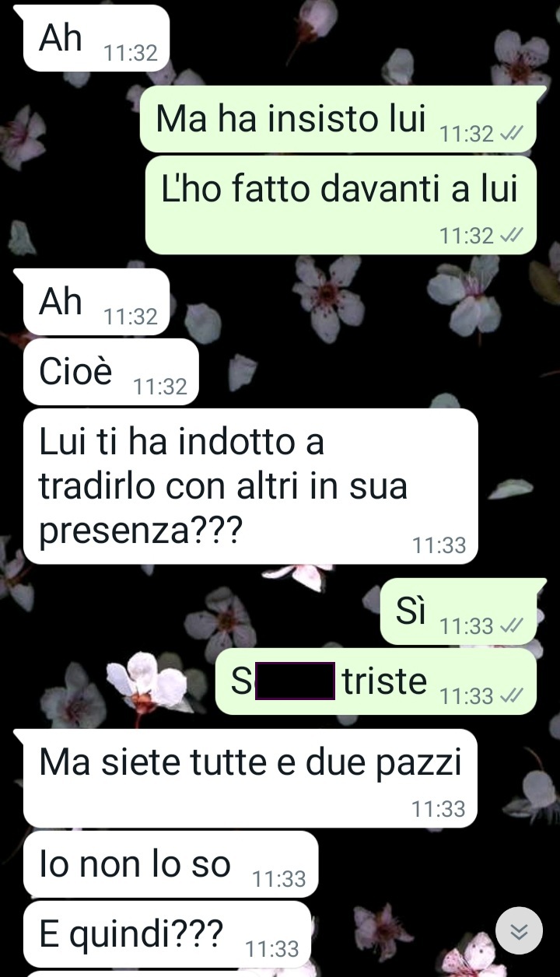This screenshot has width=560, height=977.
Task: Select the message ending with 'triste'
Action: [x=375, y=681]
